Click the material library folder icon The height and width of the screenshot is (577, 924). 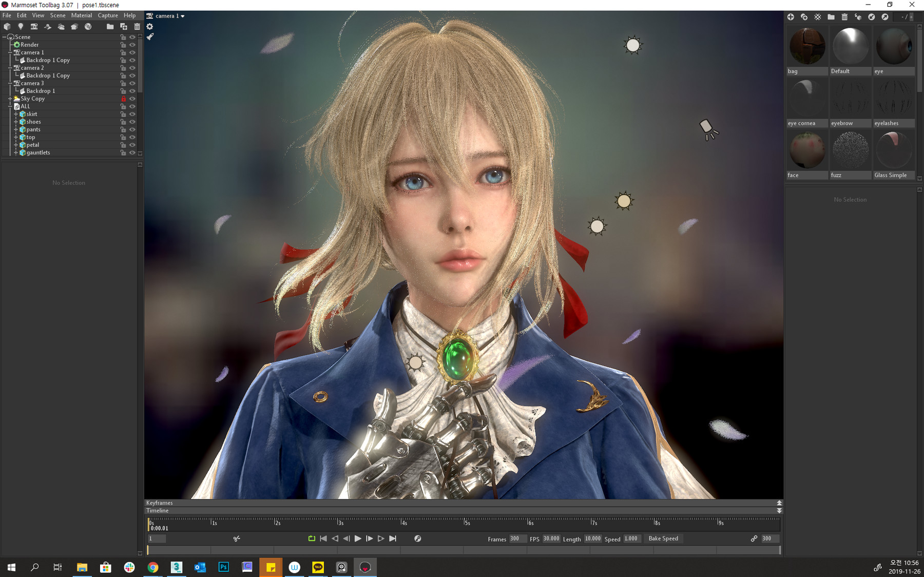[831, 17]
